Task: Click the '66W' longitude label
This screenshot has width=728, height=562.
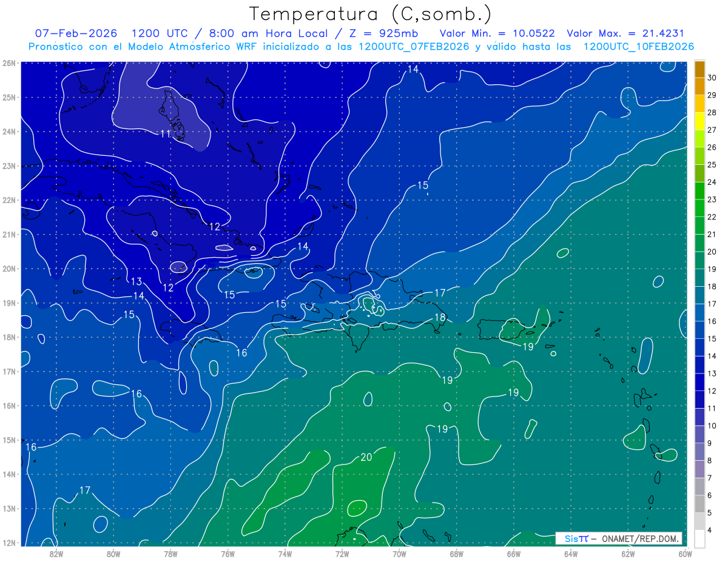Action: point(514,553)
